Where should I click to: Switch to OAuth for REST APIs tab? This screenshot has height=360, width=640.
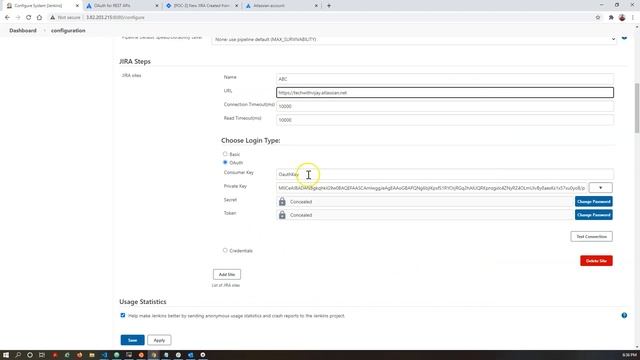coord(122,6)
